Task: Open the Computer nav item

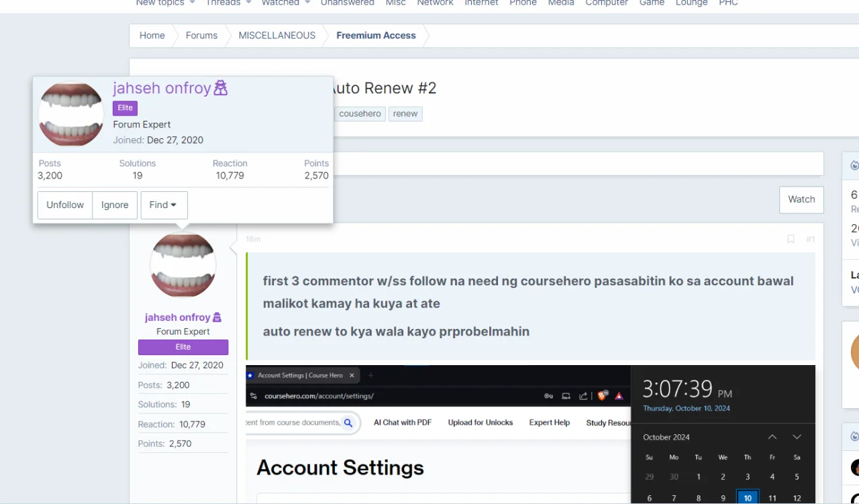Action: point(607,3)
